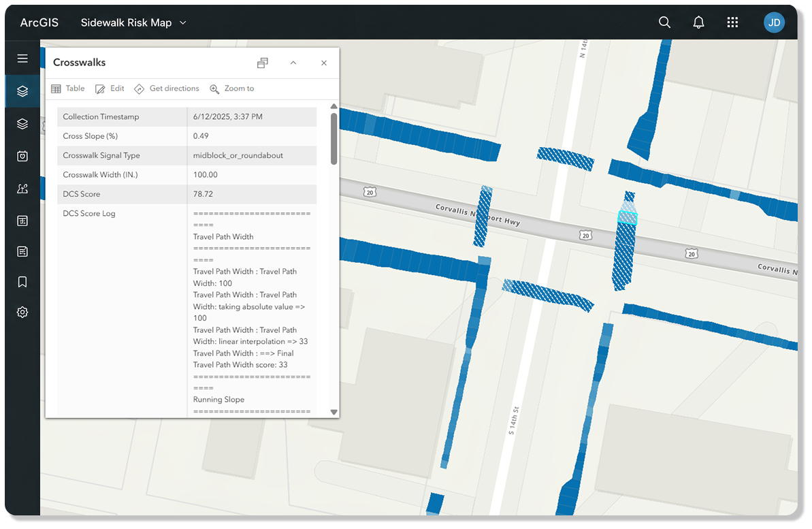This screenshot has width=812, height=529.
Task: Open the clock calendar sidebar icon
Action: point(22,156)
